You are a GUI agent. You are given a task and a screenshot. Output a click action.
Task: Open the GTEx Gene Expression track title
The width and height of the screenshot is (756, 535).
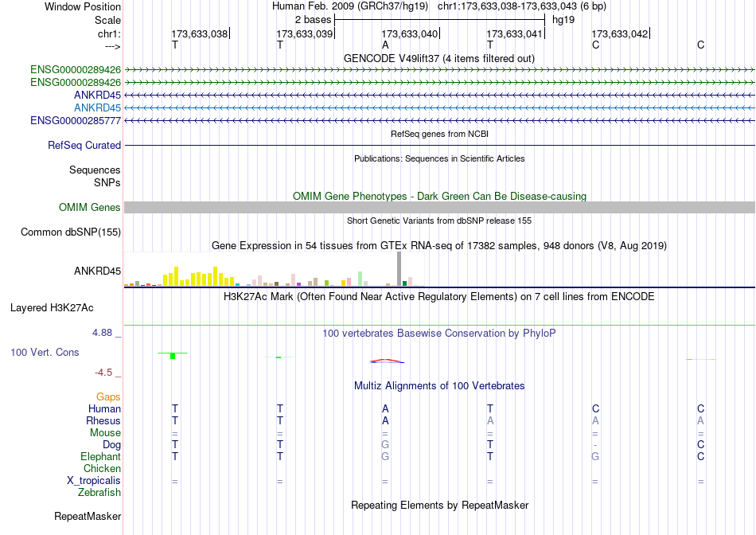tap(439, 245)
